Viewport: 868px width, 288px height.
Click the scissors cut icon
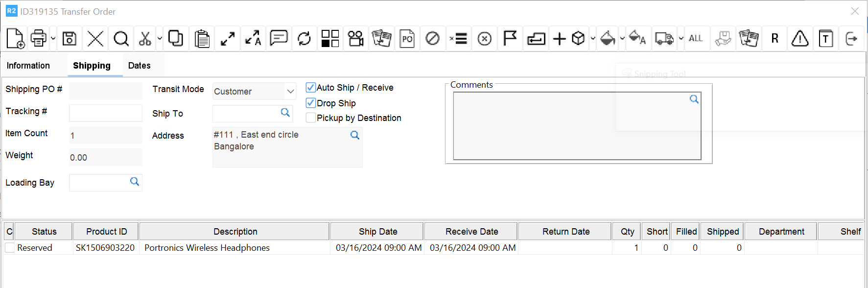tap(145, 38)
